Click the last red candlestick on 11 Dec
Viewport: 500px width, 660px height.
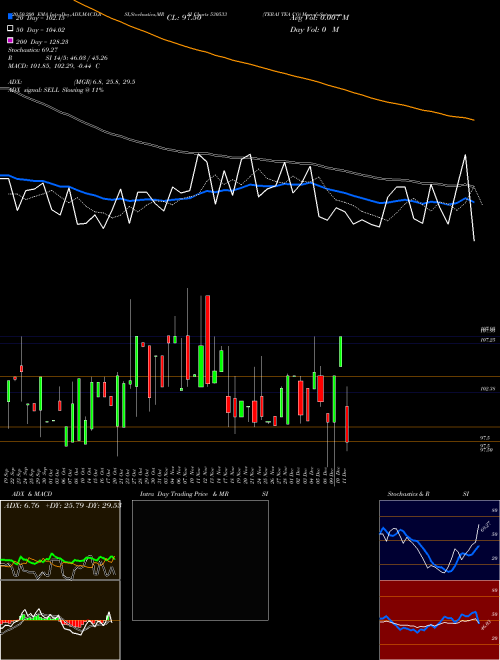347,424
